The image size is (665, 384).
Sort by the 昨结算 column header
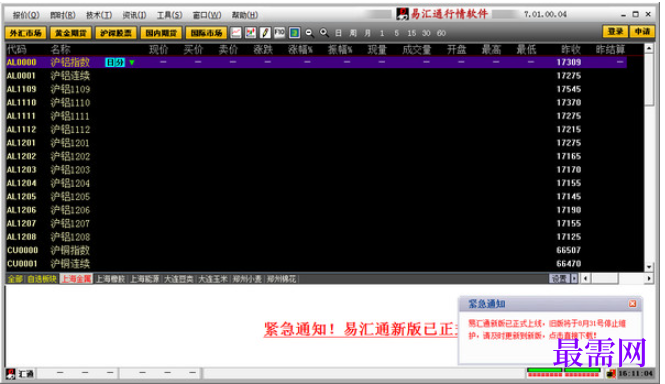click(x=610, y=49)
